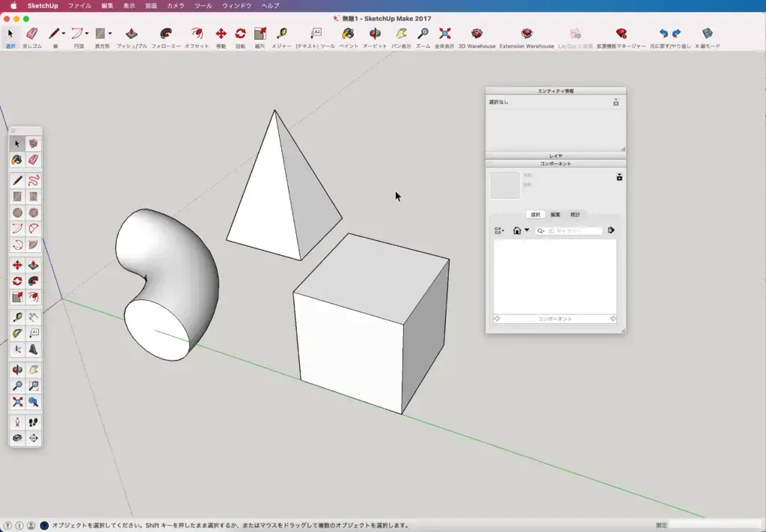Open the home collection navigation dropdown arrow

527,230
